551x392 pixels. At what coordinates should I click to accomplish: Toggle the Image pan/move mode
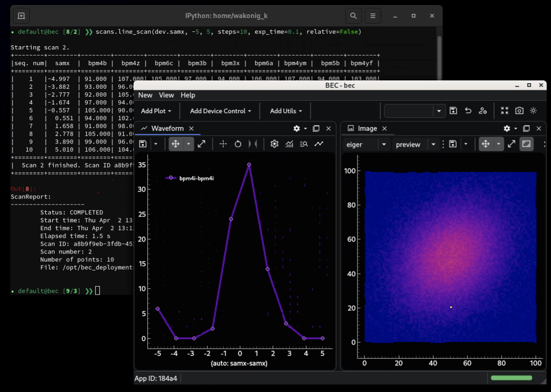(x=485, y=144)
